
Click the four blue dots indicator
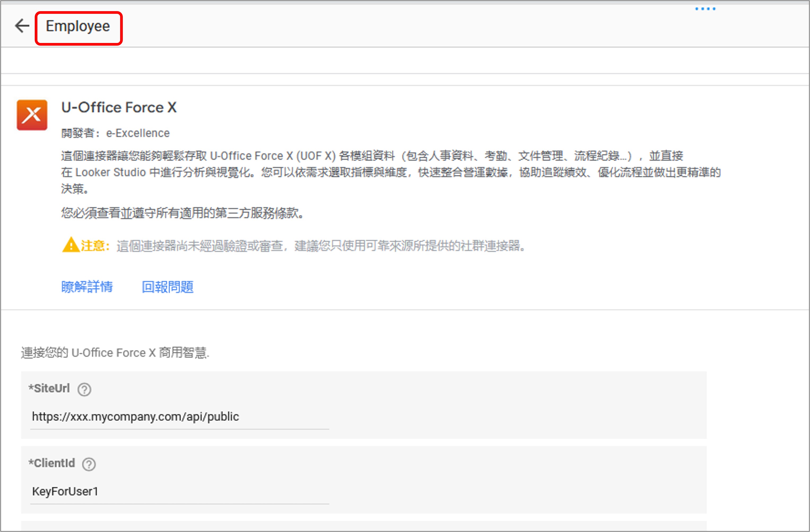(x=705, y=9)
